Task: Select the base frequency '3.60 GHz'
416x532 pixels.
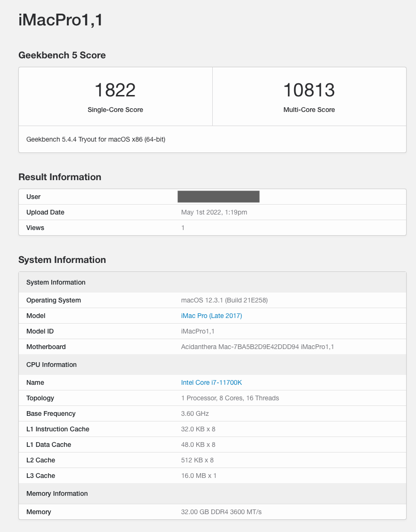Action: (x=195, y=414)
